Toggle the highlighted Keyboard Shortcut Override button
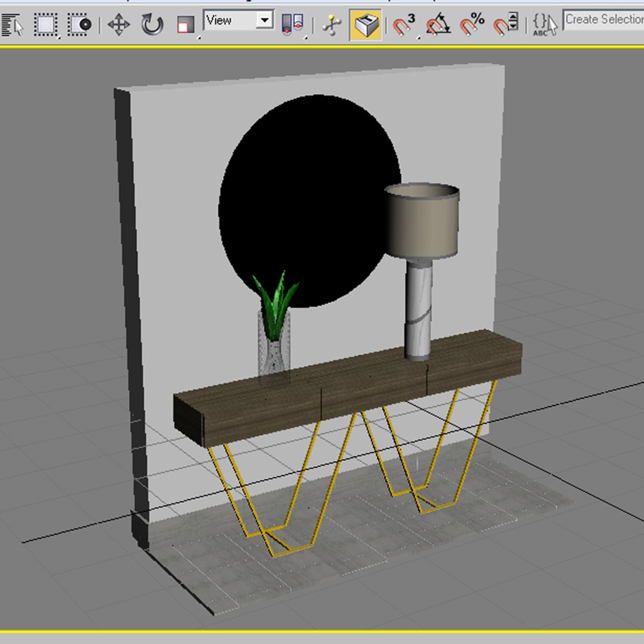The height and width of the screenshot is (644, 644). (x=366, y=26)
